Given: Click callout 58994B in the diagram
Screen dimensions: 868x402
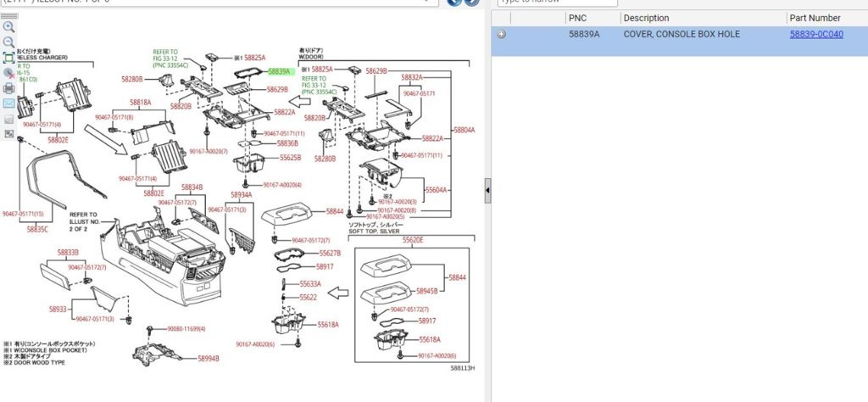Looking at the screenshot, I should click(209, 359).
